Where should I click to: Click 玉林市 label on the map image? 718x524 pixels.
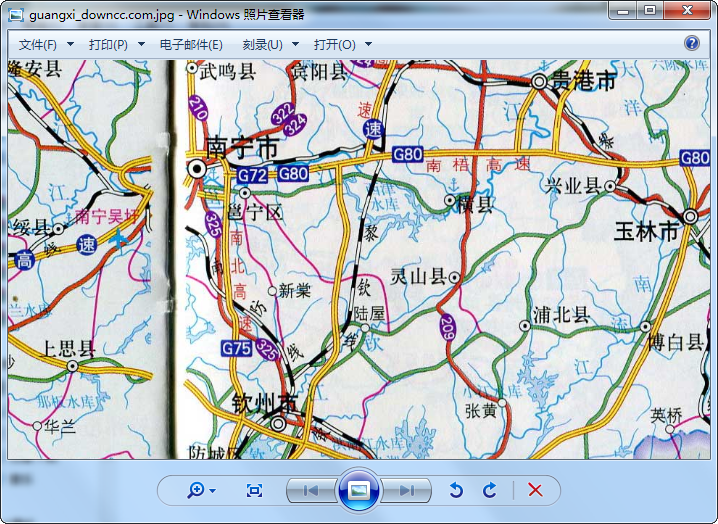[x=646, y=232]
